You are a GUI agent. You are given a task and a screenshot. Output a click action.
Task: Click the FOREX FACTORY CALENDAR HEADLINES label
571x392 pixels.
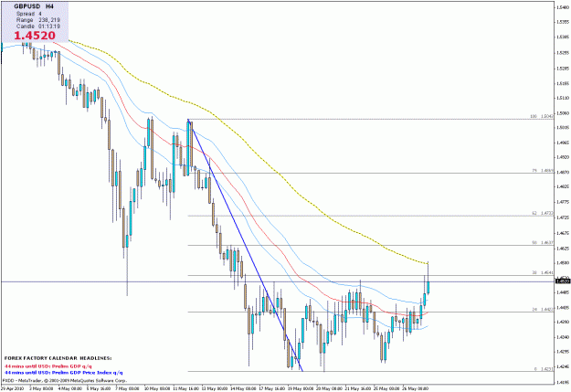(58, 358)
